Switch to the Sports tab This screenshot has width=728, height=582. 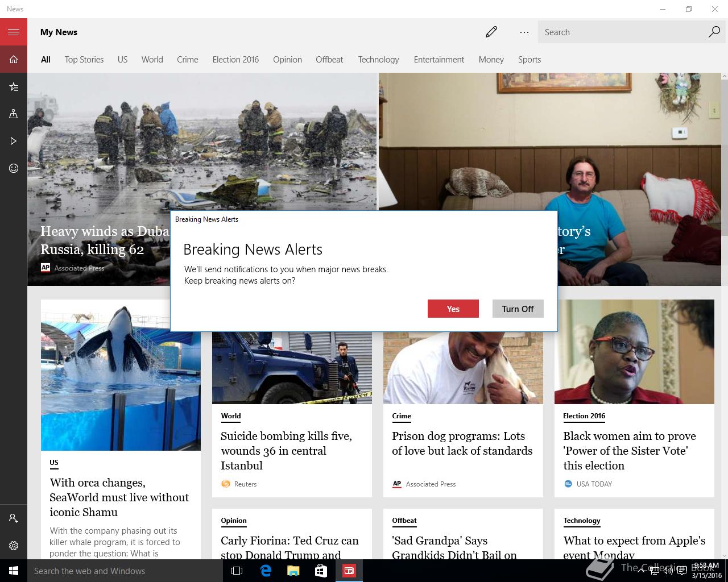530,59
